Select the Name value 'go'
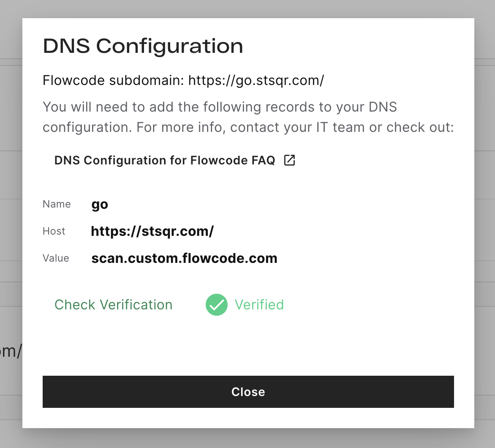The height and width of the screenshot is (448, 495). [100, 205]
